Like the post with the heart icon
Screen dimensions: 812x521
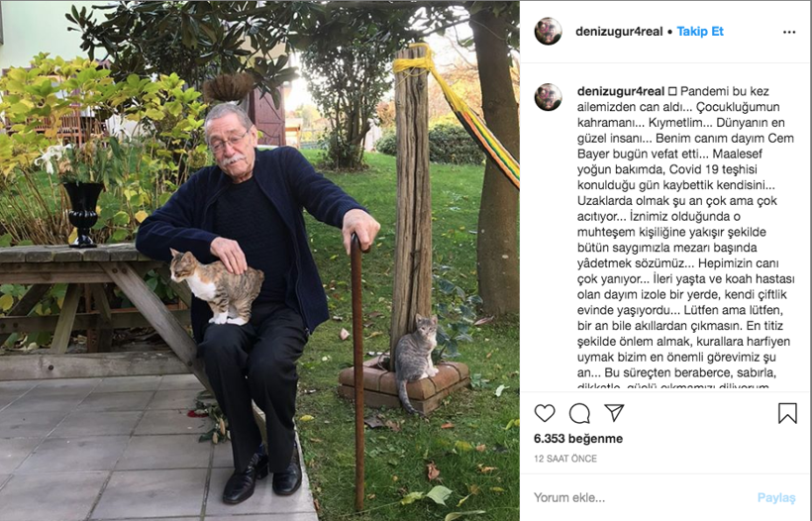click(x=545, y=413)
